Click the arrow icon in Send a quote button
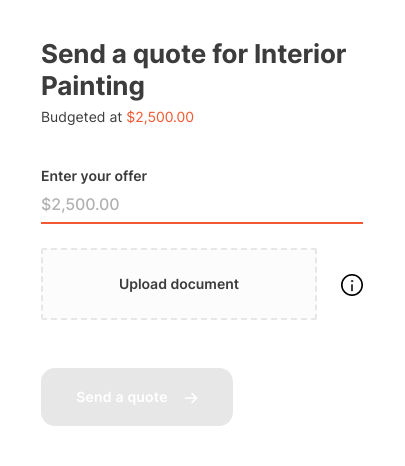 191,397
